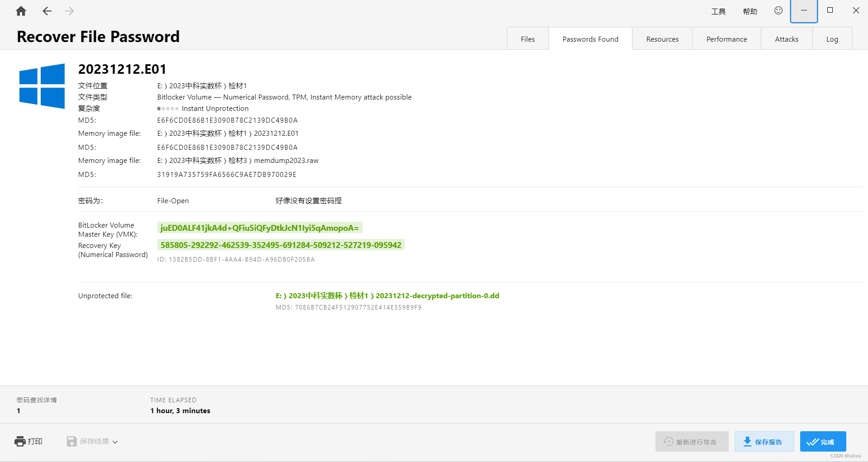Screen dimensions: 868x462
Task: Open the Attacks tab
Action: 787,39
